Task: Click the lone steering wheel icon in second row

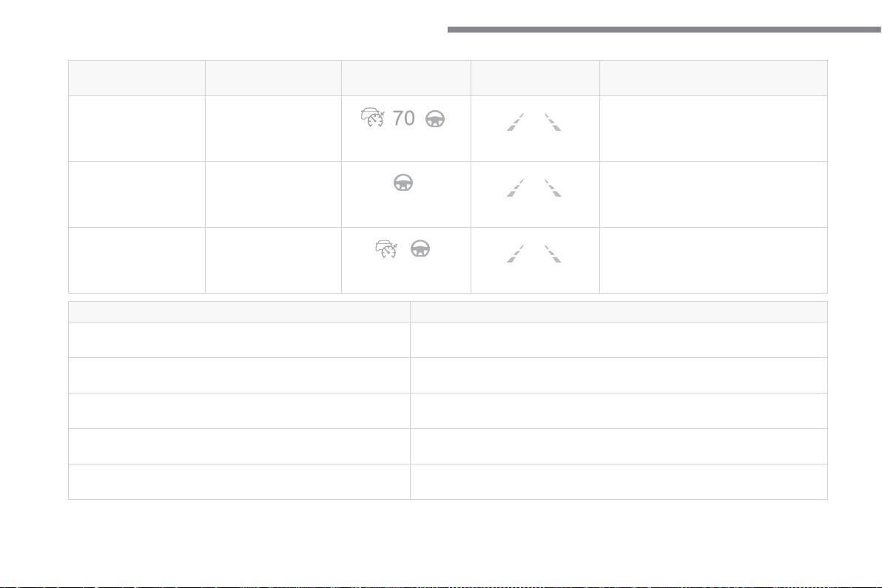Action: [x=403, y=183]
